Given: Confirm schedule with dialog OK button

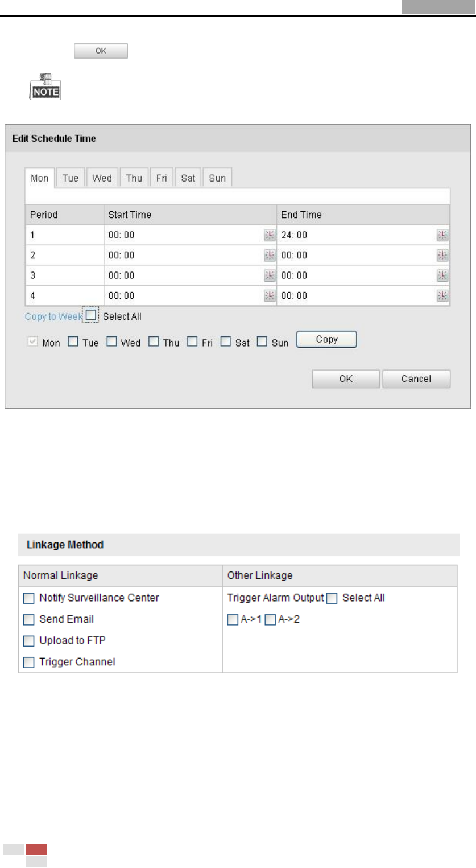Looking at the screenshot, I should (x=346, y=379).
